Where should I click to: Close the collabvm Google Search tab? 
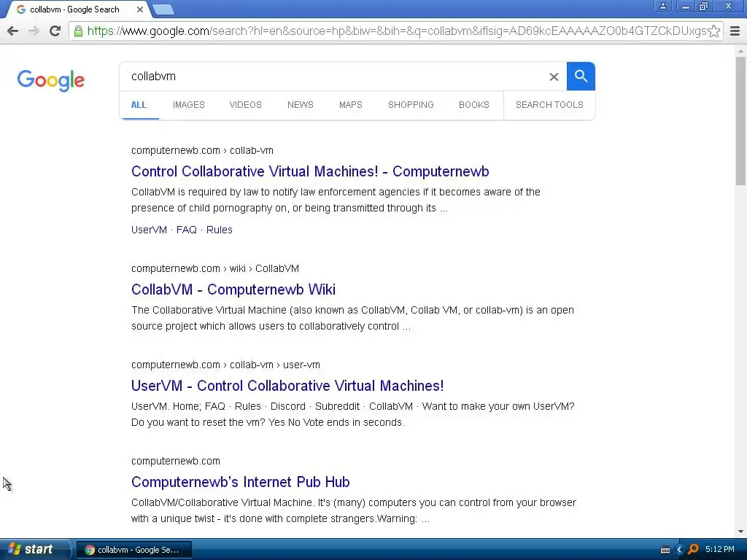(139, 9)
